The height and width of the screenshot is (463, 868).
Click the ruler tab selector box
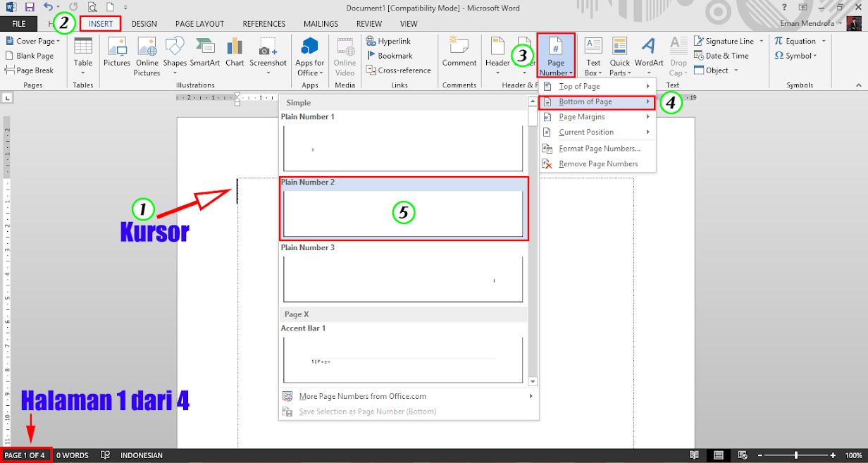(x=6, y=98)
